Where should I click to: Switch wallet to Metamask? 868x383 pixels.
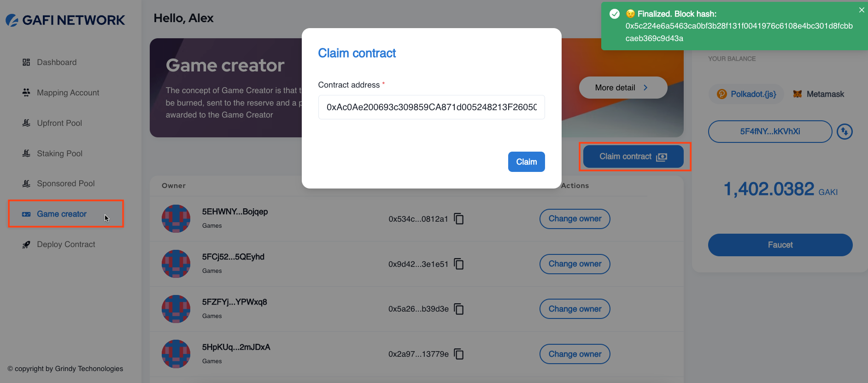(x=819, y=94)
